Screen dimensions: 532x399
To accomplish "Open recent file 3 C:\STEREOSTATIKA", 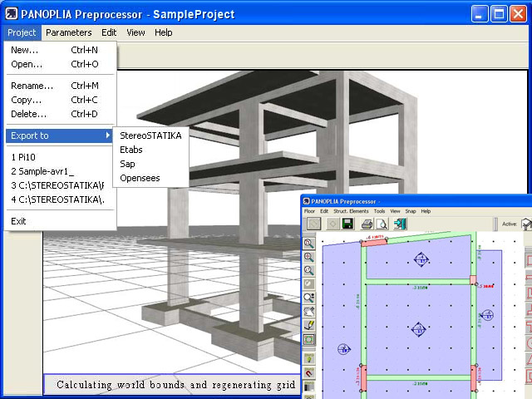I will [x=60, y=185].
